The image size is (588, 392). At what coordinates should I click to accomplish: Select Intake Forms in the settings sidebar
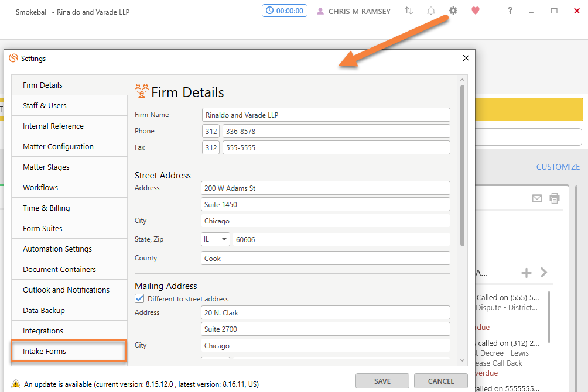[x=69, y=351]
